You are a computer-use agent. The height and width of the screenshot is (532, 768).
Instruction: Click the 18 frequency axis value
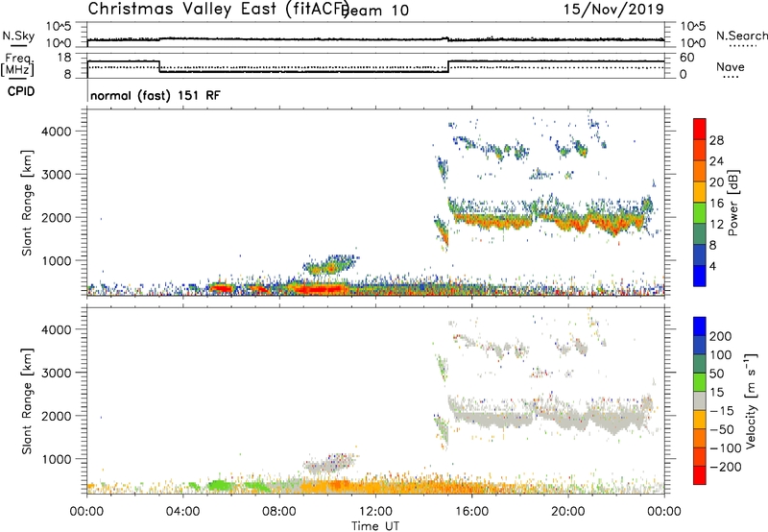click(63, 58)
